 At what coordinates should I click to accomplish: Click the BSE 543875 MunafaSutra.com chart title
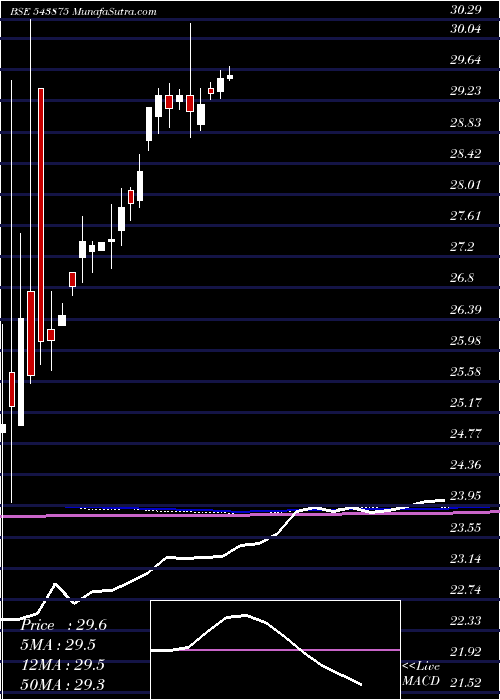click(83, 12)
